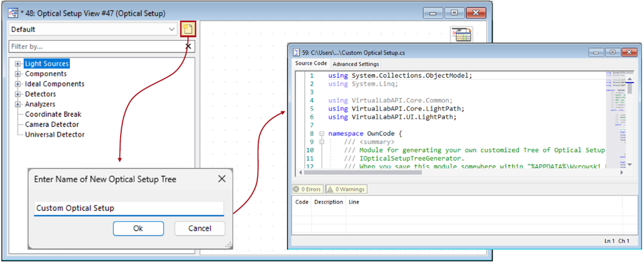Open the Advanced Settings tab

pos(356,64)
